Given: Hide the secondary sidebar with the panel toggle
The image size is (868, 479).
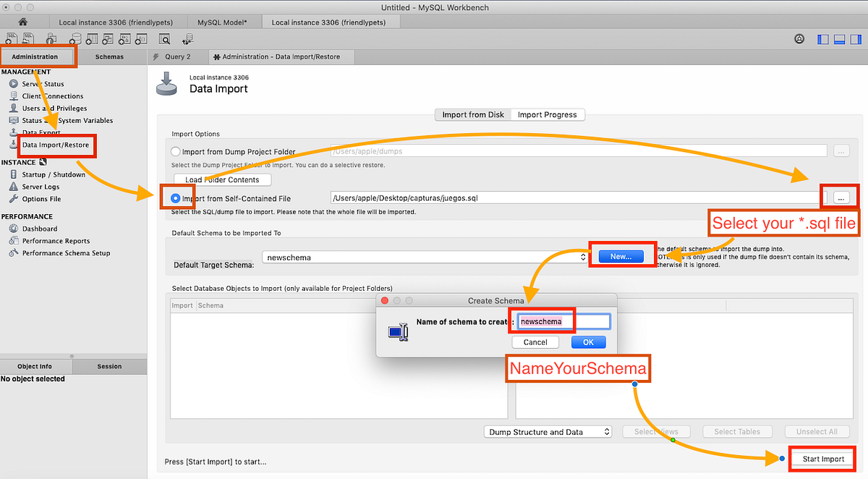Looking at the screenshot, I should (x=855, y=39).
